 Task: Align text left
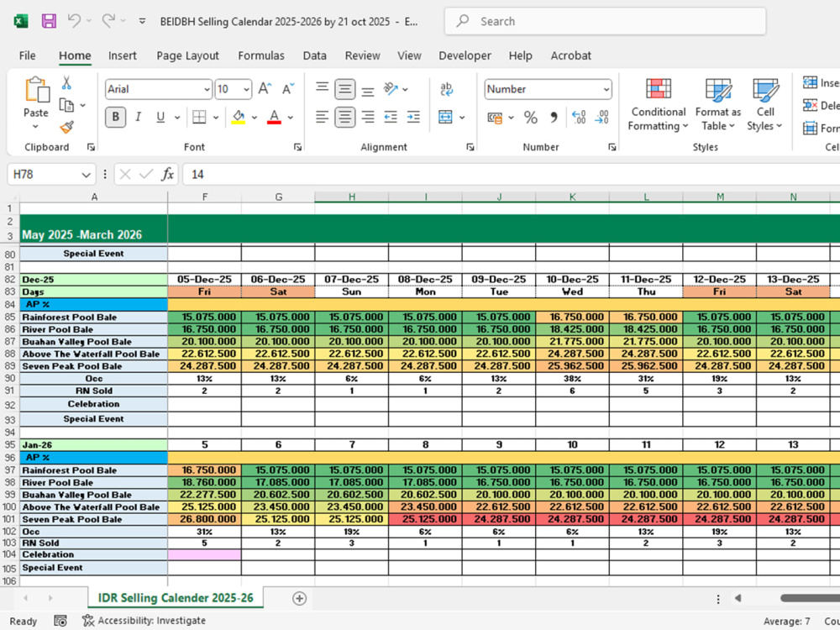[322, 117]
